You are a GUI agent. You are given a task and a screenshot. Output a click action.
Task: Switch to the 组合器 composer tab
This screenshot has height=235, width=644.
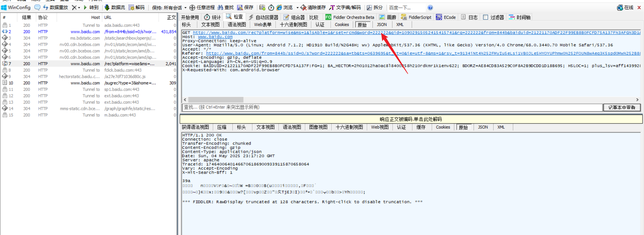tap(294, 17)
